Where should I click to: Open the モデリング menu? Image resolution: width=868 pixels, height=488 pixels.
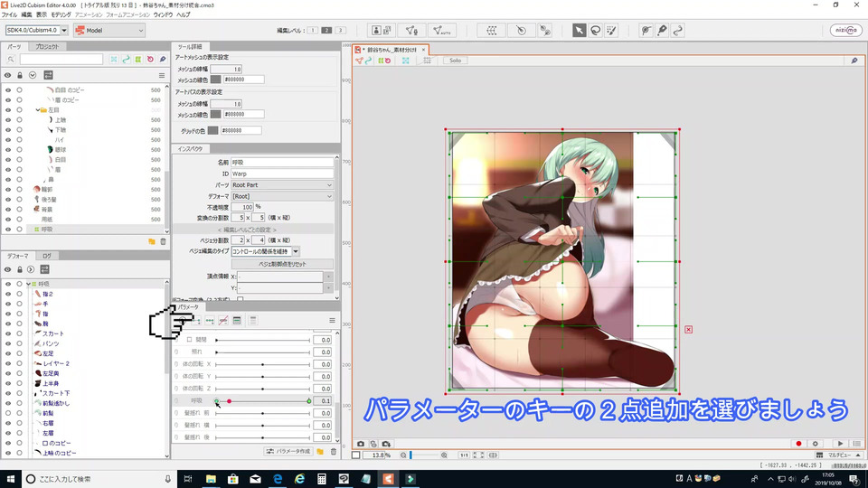coord(61,15)
